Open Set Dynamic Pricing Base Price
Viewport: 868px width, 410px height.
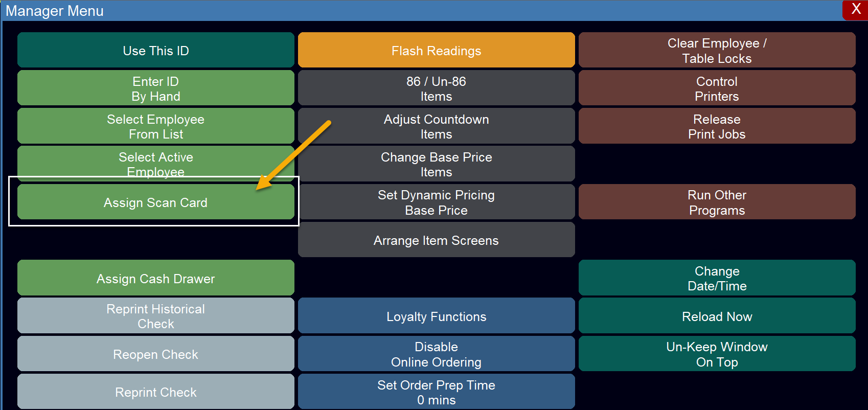coord(437,202)
